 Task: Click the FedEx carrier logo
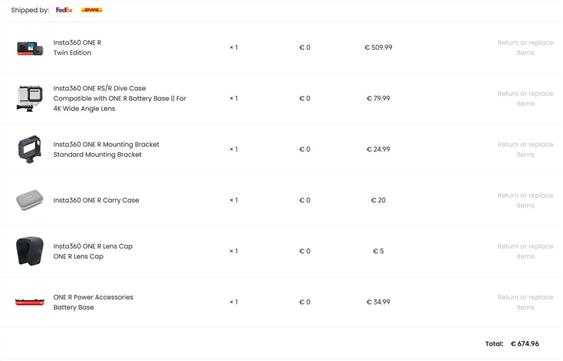(64, 10)
